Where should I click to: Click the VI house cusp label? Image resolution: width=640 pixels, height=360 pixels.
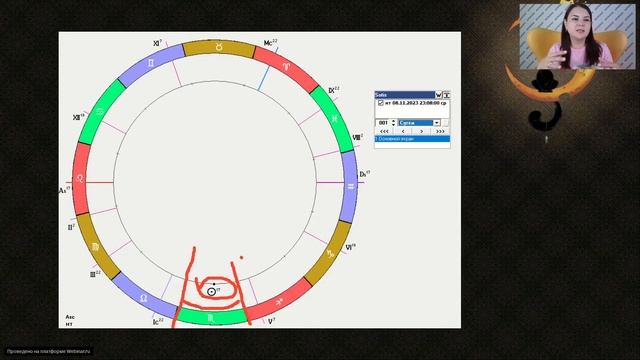(351, 247)
